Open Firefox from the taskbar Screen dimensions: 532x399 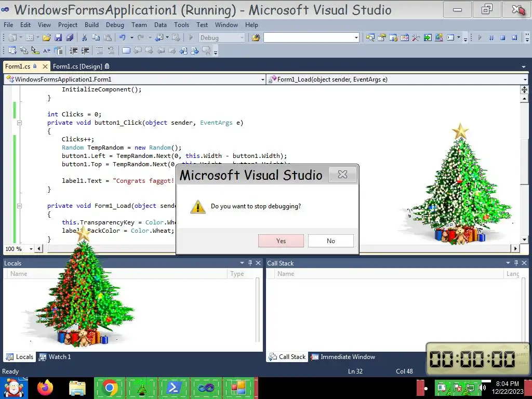pyautogui.click(x=45, y=388)
